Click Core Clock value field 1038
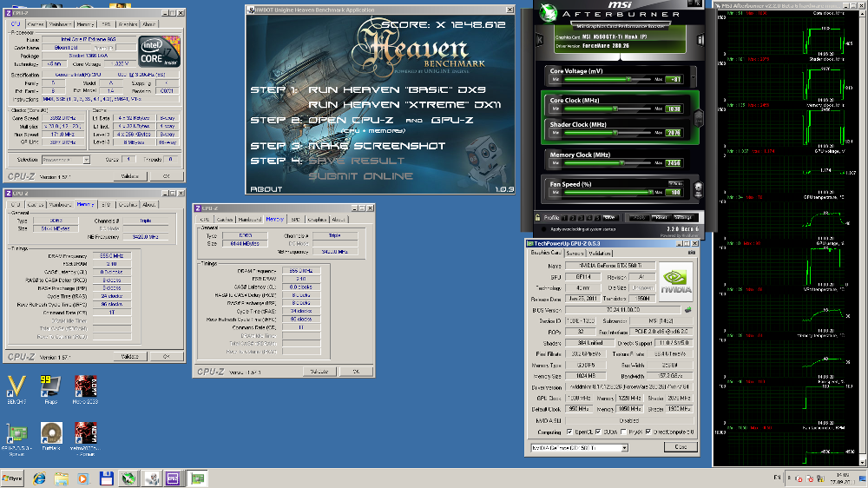This screenshot has width=868, height=488. (x=674, y=109)
